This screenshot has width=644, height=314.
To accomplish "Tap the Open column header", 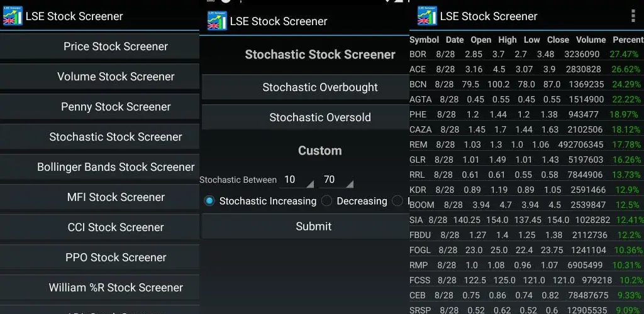I will point(481,40).
